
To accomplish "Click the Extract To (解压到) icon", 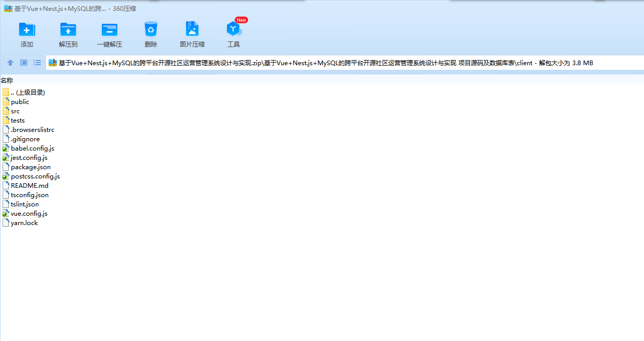I will [68, 29].
